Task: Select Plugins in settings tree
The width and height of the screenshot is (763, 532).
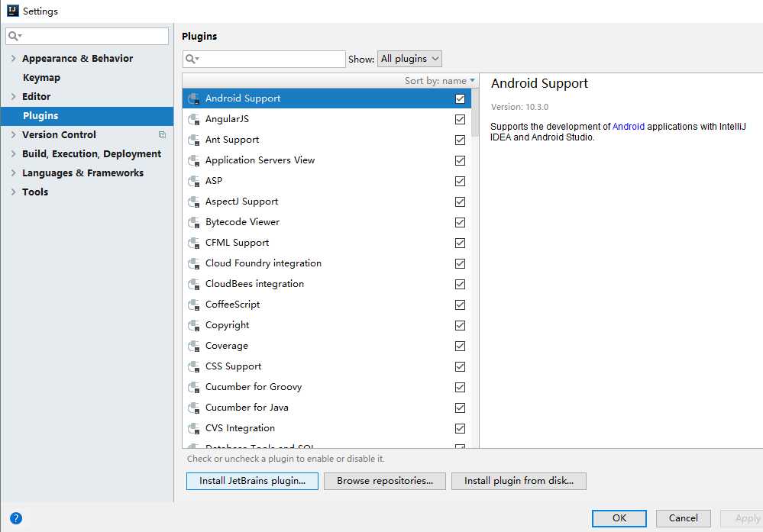Action: tap(86, 116)
